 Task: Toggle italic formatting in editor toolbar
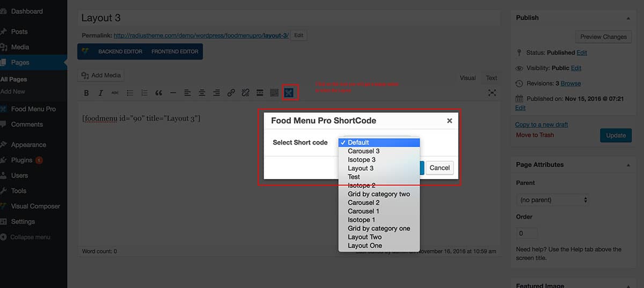101,93
